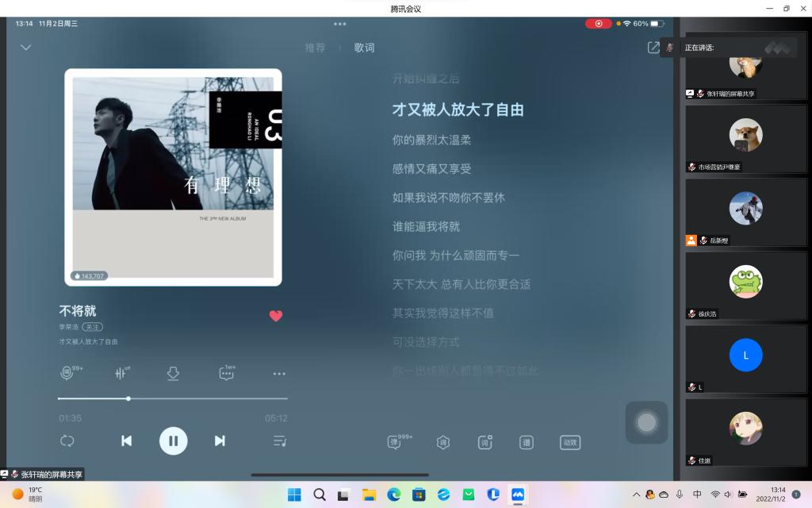
Task: Click the battery icon in the system tray
Action: [742, 495]
